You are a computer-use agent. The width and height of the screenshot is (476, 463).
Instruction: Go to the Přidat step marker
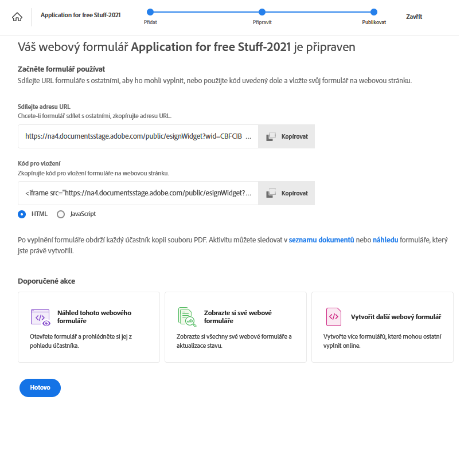point(150,11)
